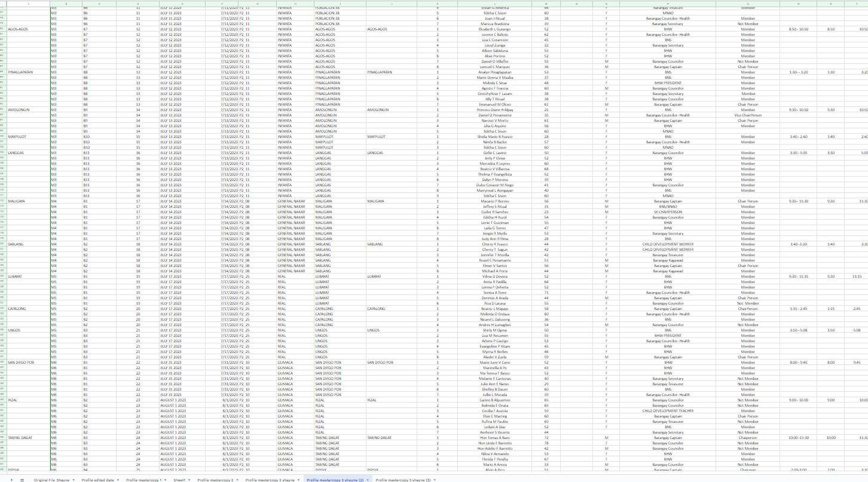Click the time range 3:50 - 5:08
Image resolution: width=868 pixels, height=482 pixels.
(x=799, y=330)
